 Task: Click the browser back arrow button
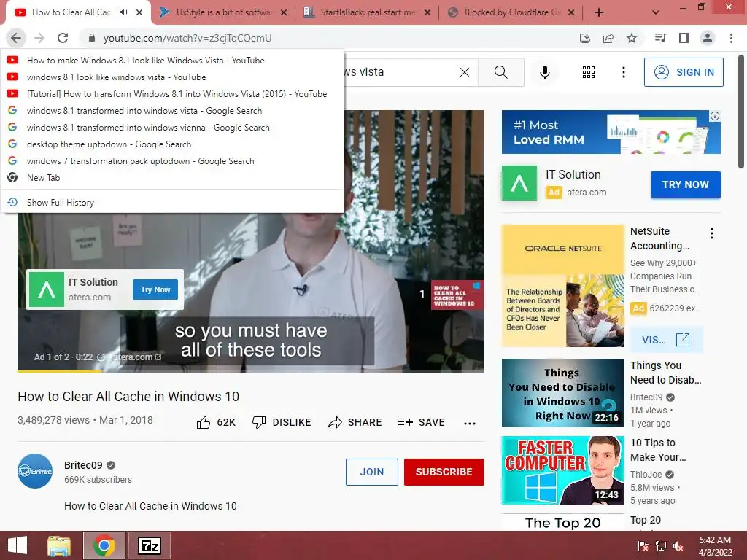[x=16, y=38]
